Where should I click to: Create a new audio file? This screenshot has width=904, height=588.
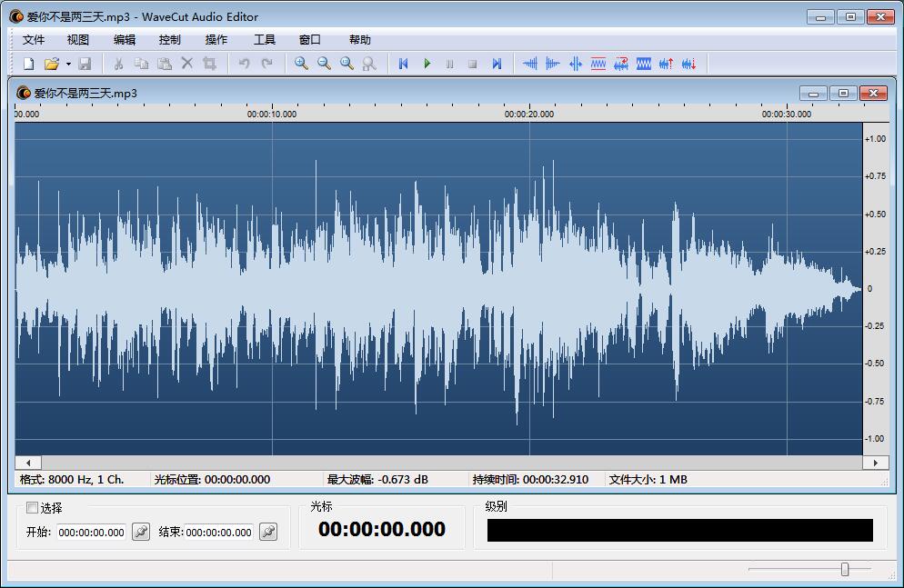click(28, 64)
